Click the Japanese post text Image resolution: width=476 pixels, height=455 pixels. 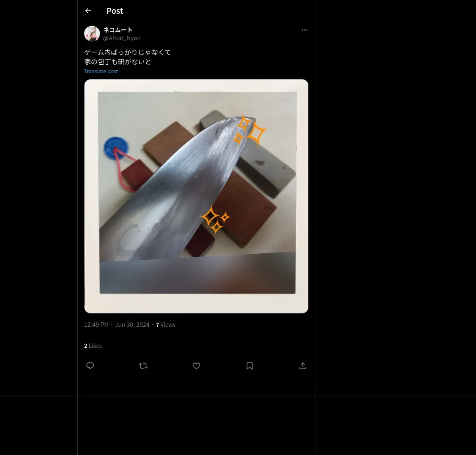point(128,57)
